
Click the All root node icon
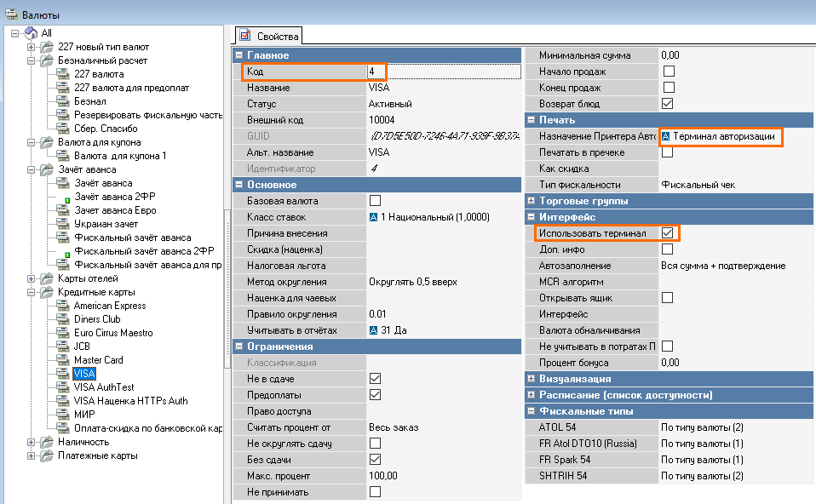tap(31, 33)
